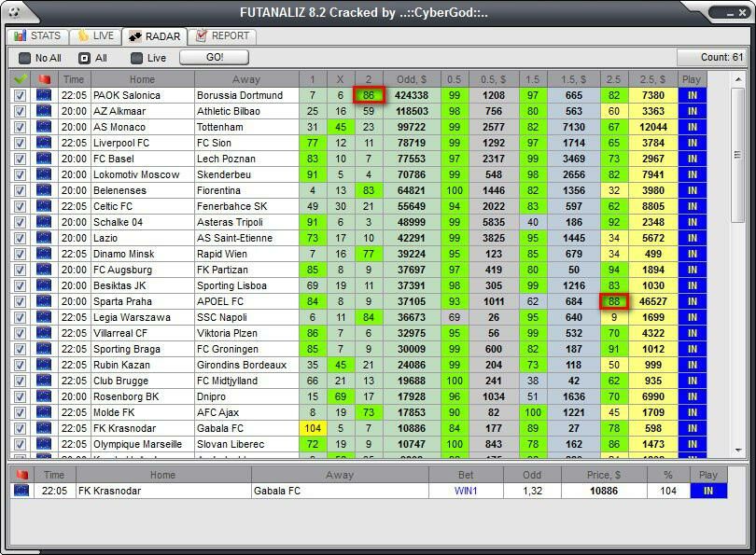The height and width of the screenshot is (555, 756).
Task: Uncheck the FC Basel row checkbox
Action: [20, 159]
